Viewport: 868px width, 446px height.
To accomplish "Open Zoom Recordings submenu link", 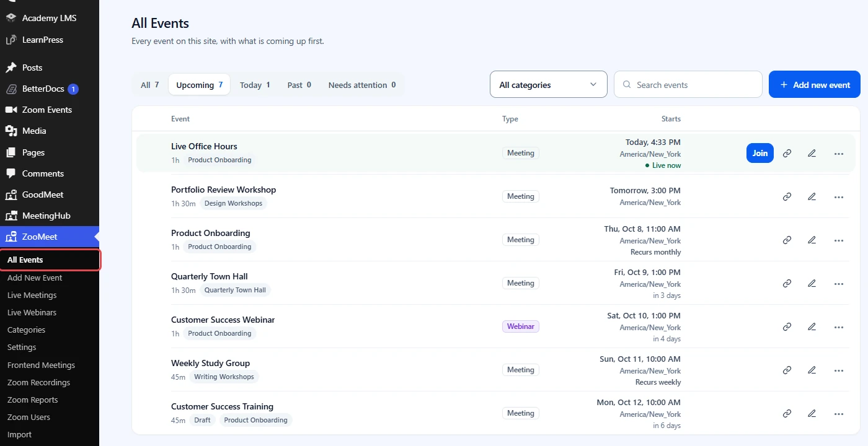I will 38,382.
